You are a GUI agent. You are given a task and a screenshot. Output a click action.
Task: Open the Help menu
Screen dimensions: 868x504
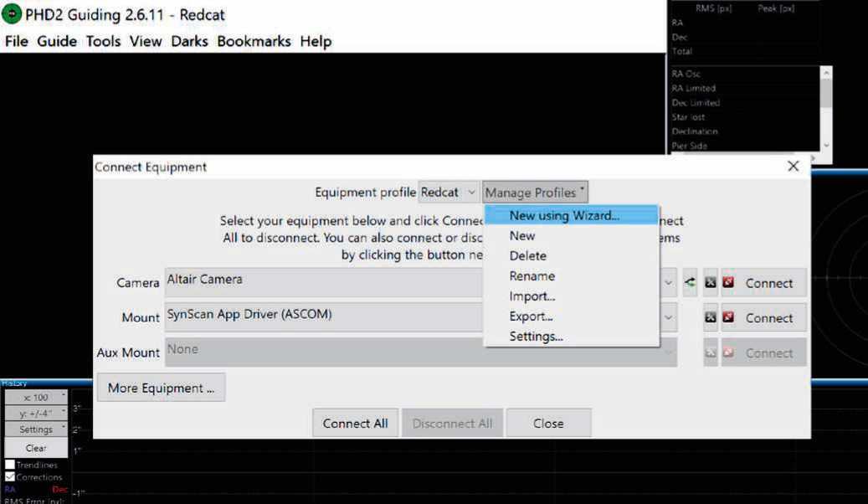(316, 41)
